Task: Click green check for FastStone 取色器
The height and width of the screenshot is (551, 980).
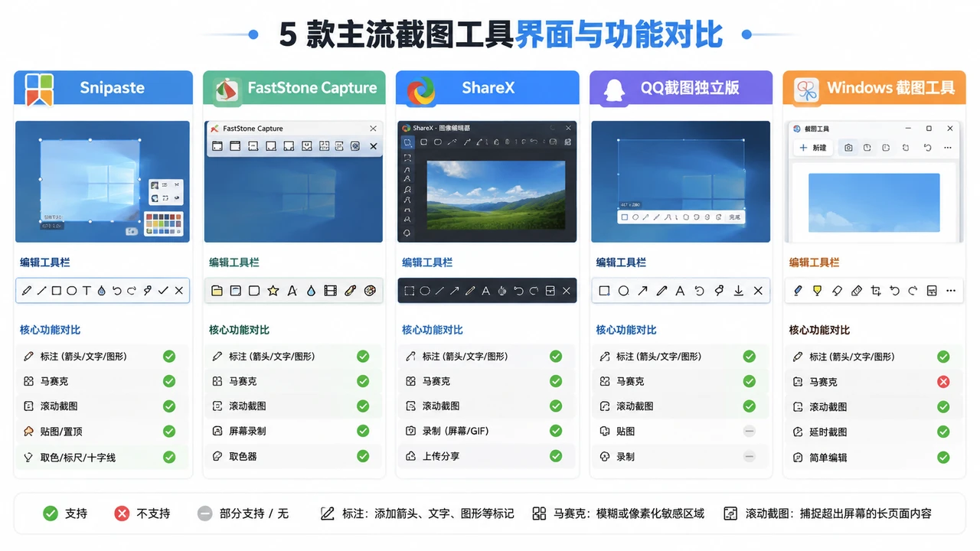Action: (x=363, y=456)
